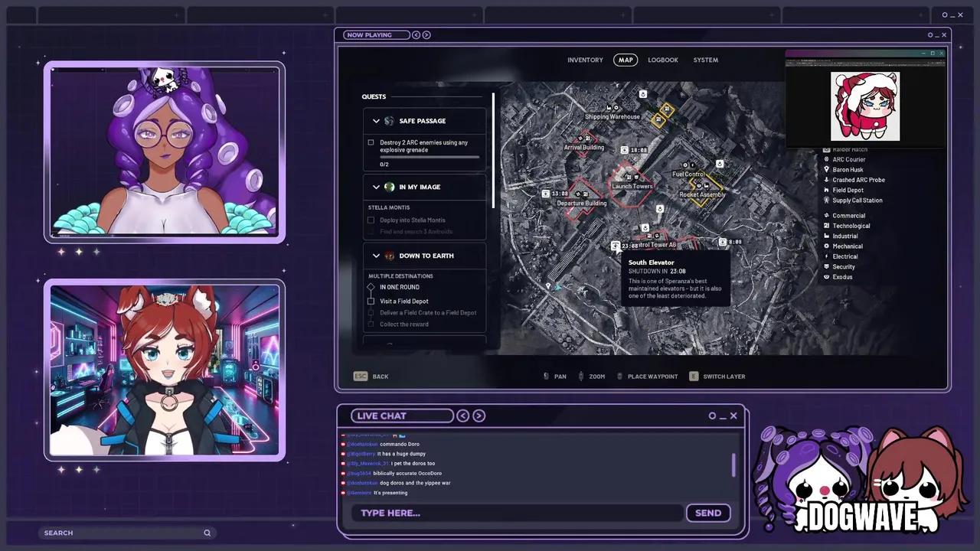Click the Search field in the taskbar
Viewport: 980px width, 551px height.
point(126,533)
